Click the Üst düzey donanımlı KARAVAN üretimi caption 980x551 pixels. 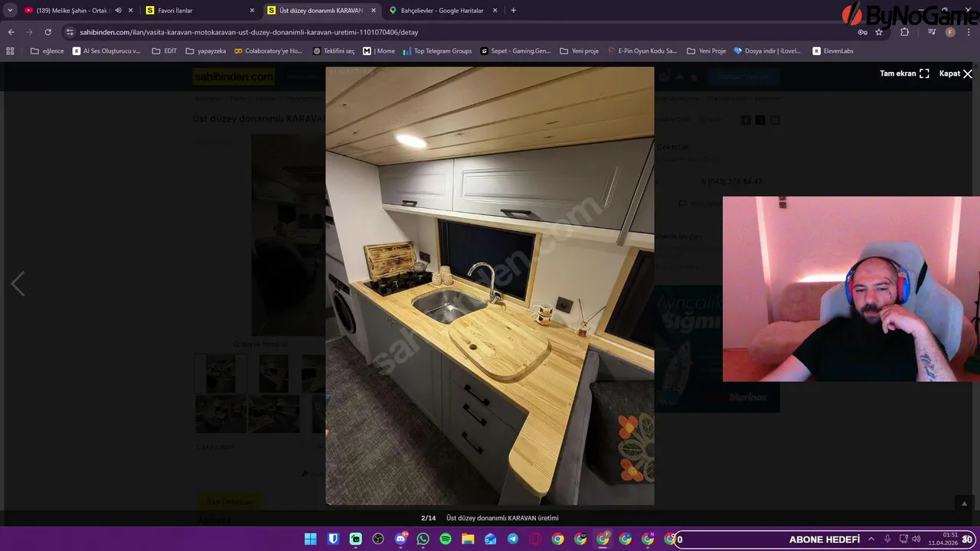(502, 518)
